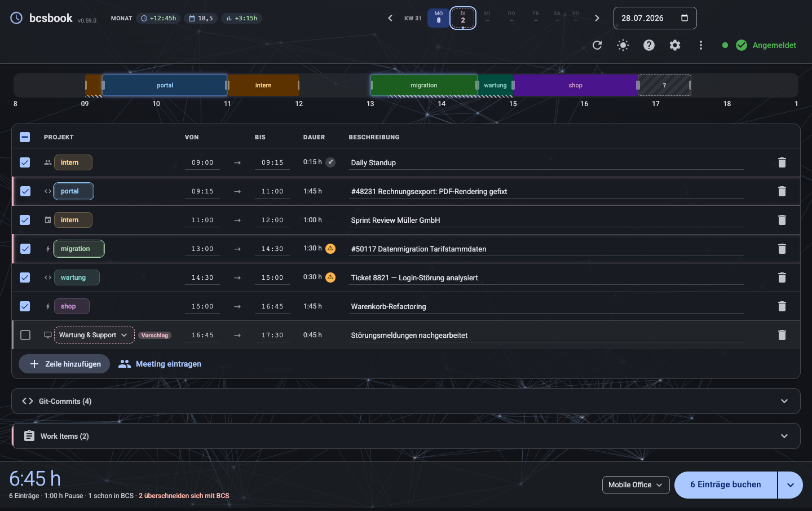812x511 pixels.
Task: Check the Wartung & Support suggestion checkbox
Action: pos(25,335)
